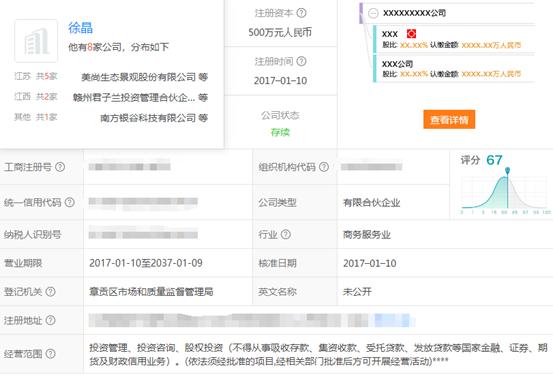Image resolution: width=553 pixels, height=379 pixels.
Task: Click the 注册地址 help icon
Action: click(51, 320)
